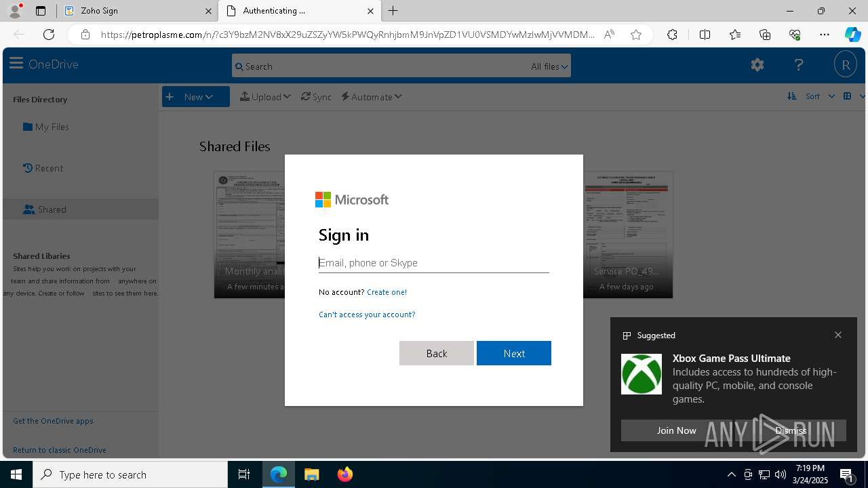
Task: Show hidden system tray icons
Action: click(x=731, y=474)
